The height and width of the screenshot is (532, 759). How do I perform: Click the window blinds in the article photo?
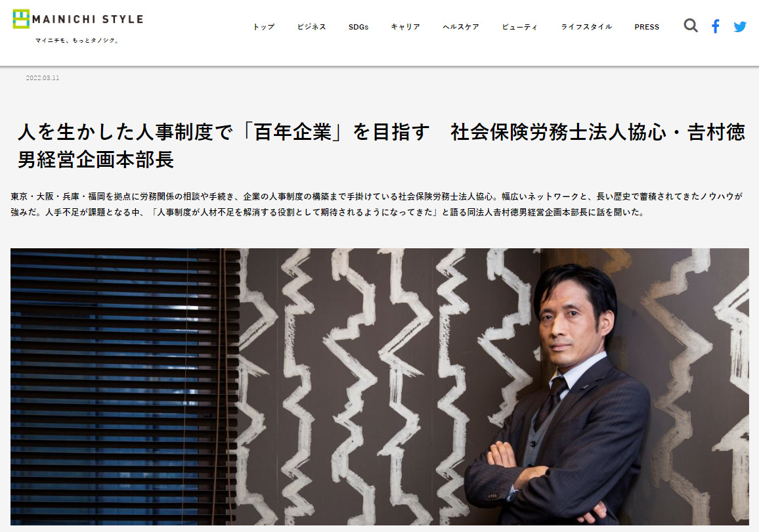click(125, 386)
